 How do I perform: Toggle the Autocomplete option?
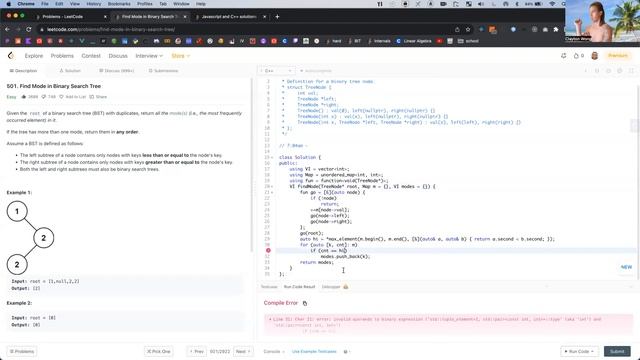(x=316, y=71)
